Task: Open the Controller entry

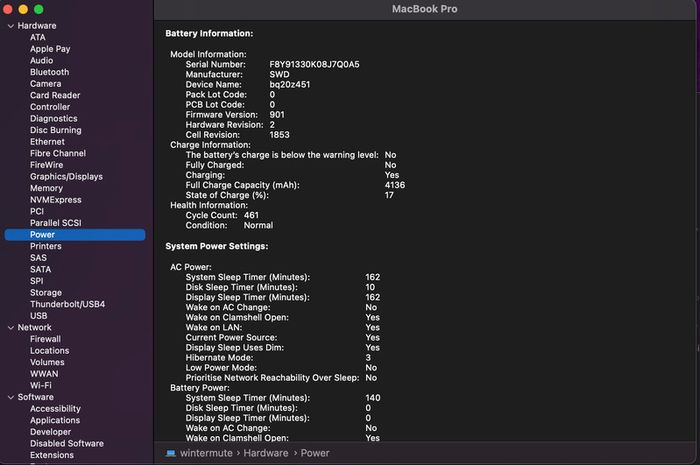Action: (50, 107)
